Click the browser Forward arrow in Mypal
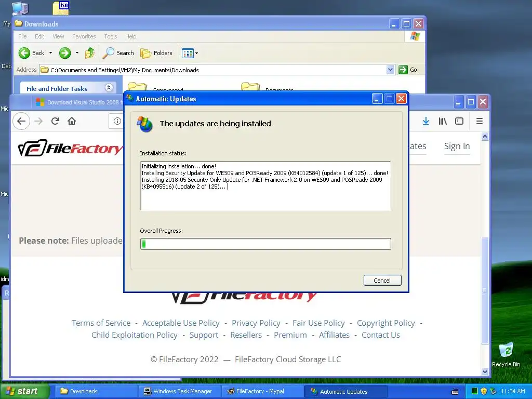Screen dimensions: 532x399 [38, 121]
